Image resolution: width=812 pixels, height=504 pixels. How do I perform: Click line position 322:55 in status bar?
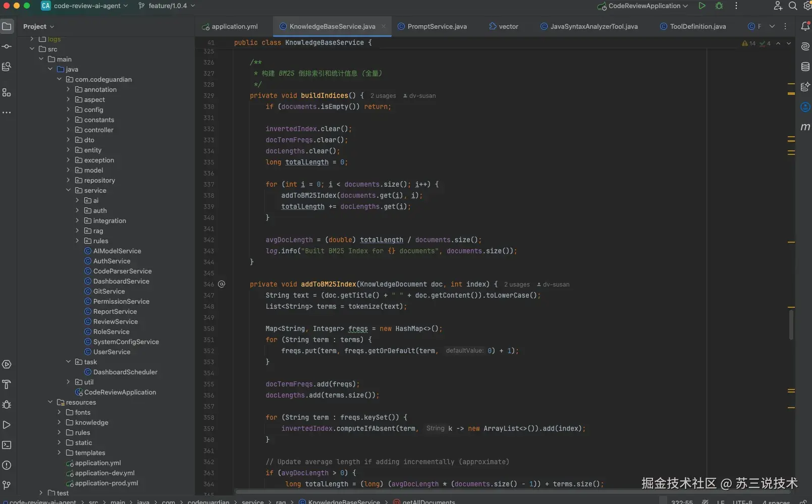tap(682, 502)
